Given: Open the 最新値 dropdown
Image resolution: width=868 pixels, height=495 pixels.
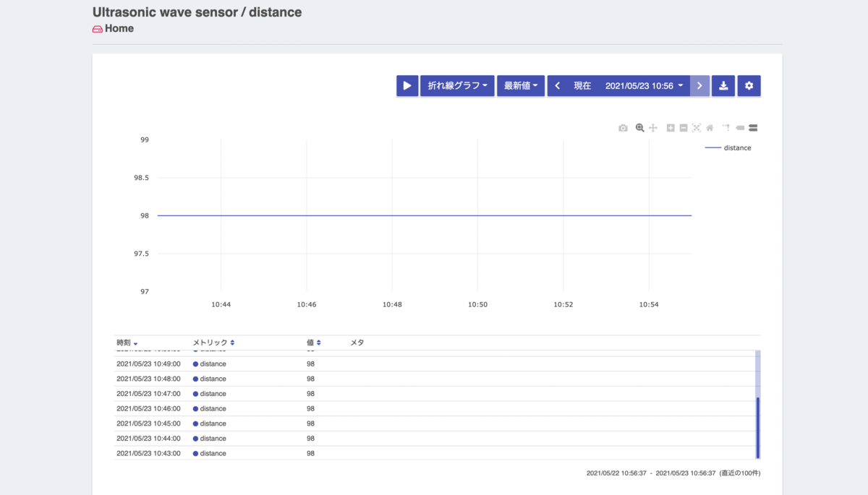Looking at the screenshot, I should 521,85.
